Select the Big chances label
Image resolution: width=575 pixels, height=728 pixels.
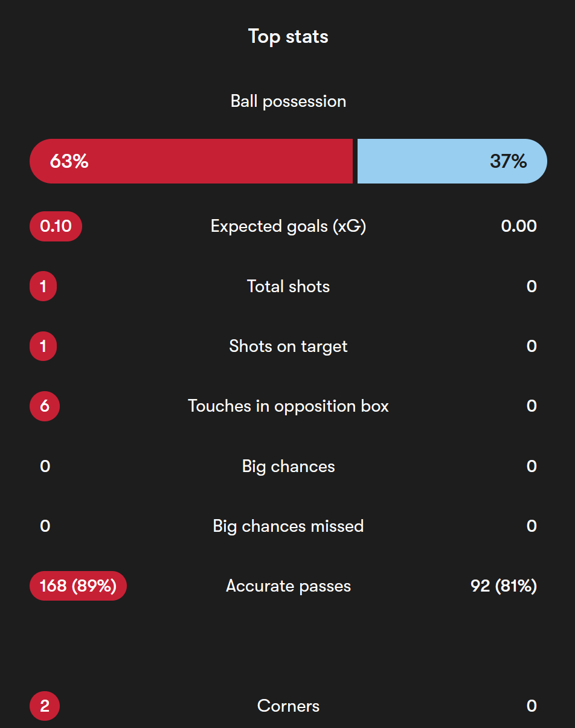tap(288, 466)
